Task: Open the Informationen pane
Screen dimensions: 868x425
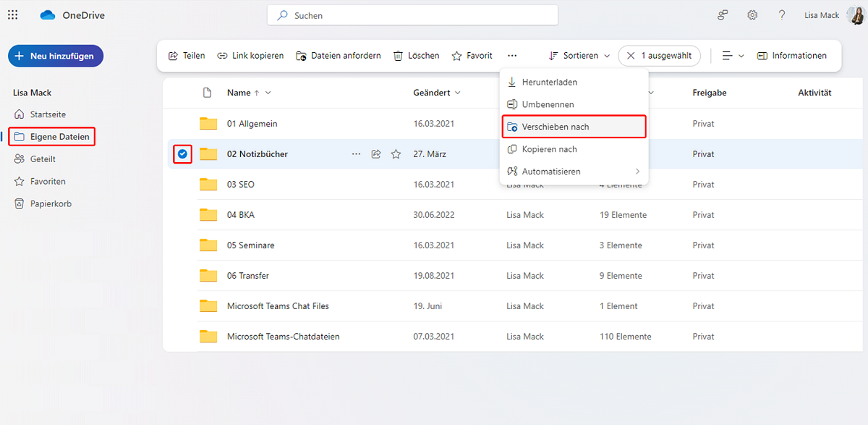Action: point(791,56)
